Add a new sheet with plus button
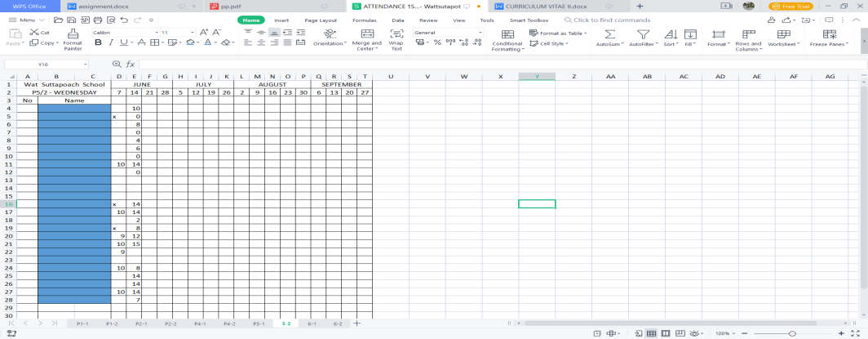868x339 pixels. pos(356,323)
